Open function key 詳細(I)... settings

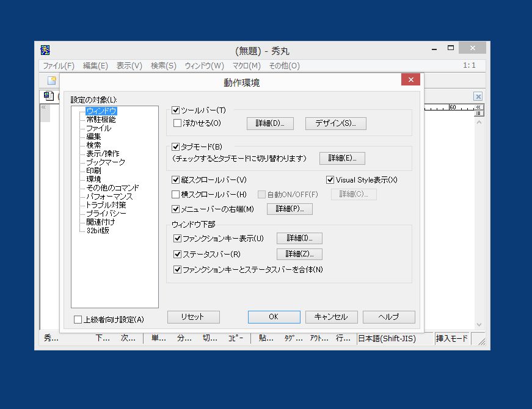299,239
